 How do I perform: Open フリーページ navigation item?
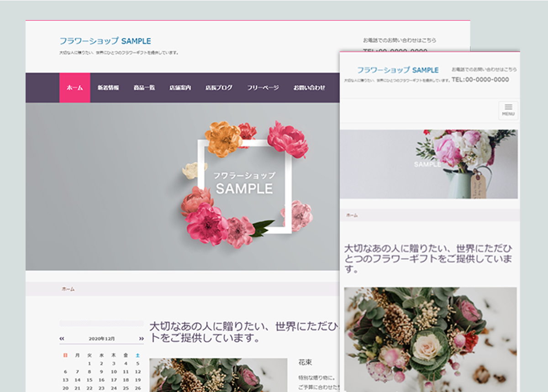tap(263, 88)
